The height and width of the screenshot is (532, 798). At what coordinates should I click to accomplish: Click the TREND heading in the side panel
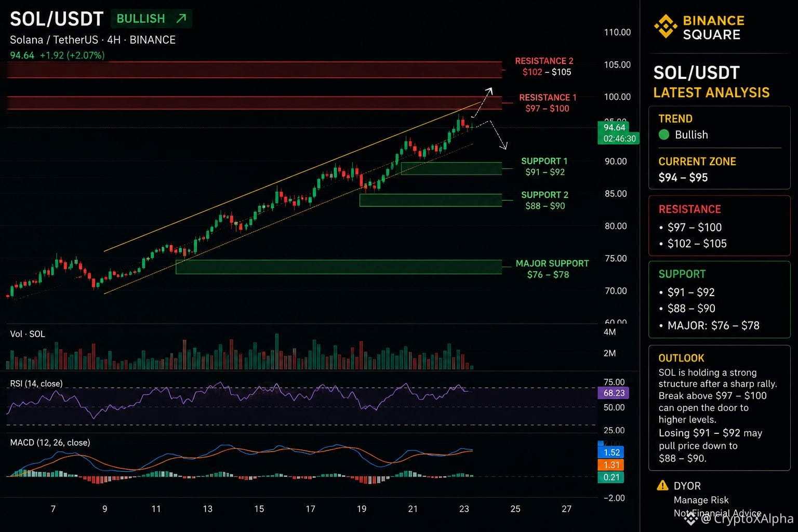click(x=675, y=119)
